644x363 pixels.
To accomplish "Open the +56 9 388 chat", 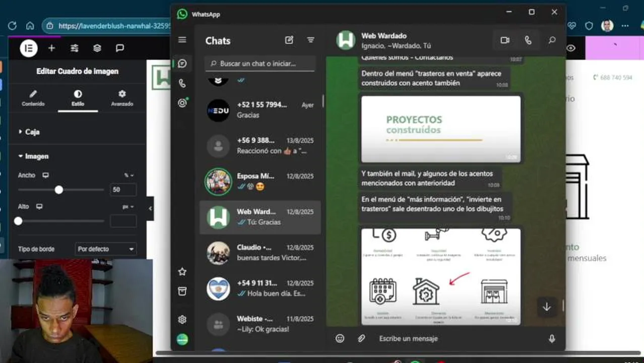I will coord(260,146).
